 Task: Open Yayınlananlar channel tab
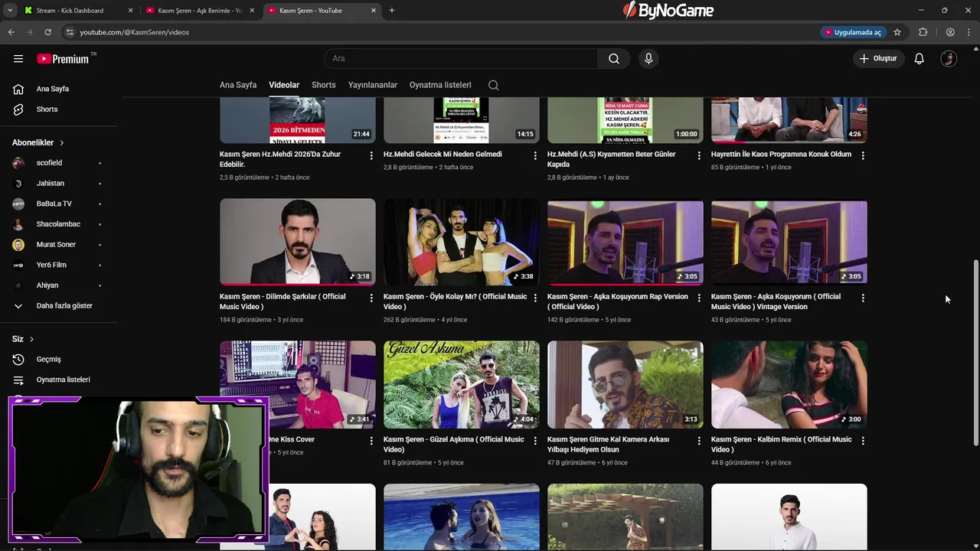coord(373,85)
